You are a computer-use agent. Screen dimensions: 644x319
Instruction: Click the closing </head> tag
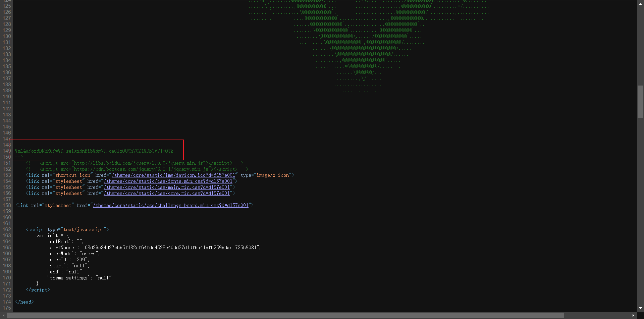tap(24, 302)
